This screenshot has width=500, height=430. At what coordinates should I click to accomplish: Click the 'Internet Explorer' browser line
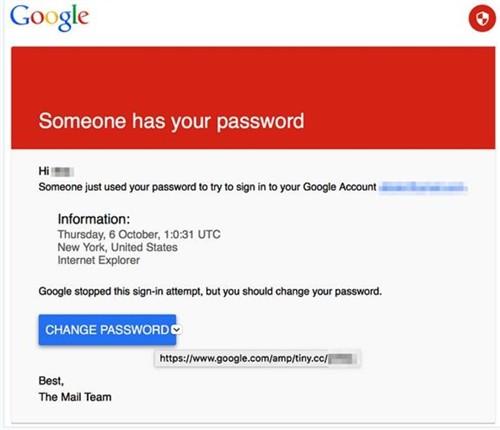tap(99, 260)
